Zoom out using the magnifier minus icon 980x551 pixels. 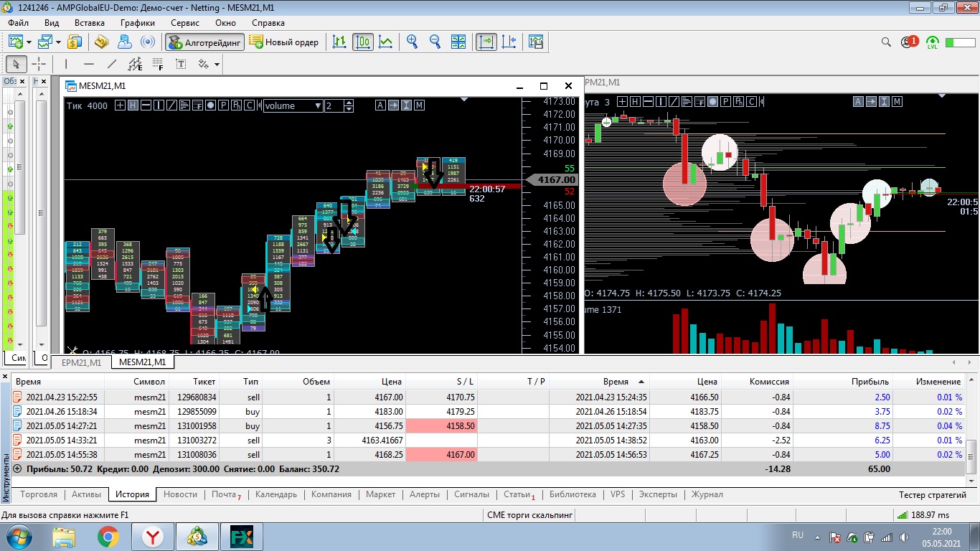coord(435,42)
